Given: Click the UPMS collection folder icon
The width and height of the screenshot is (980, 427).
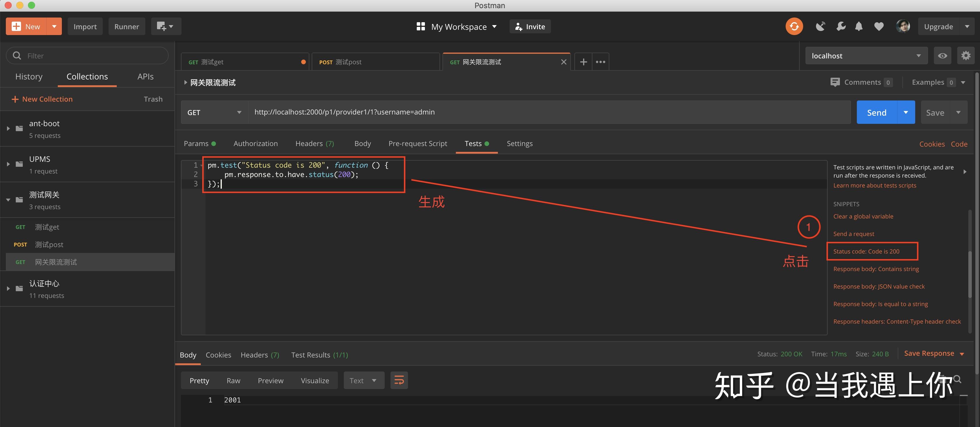Looking at the screenshot, I should [x=19, y=164].
